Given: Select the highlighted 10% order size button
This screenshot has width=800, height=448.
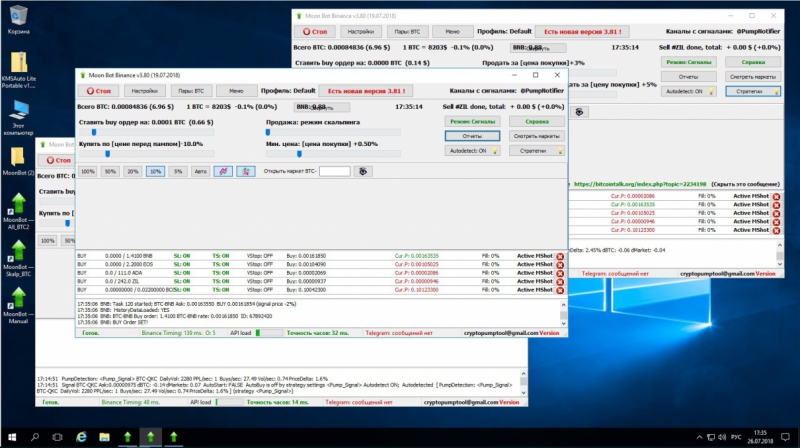Looking at the screenshot, I should tap(155, 171).
